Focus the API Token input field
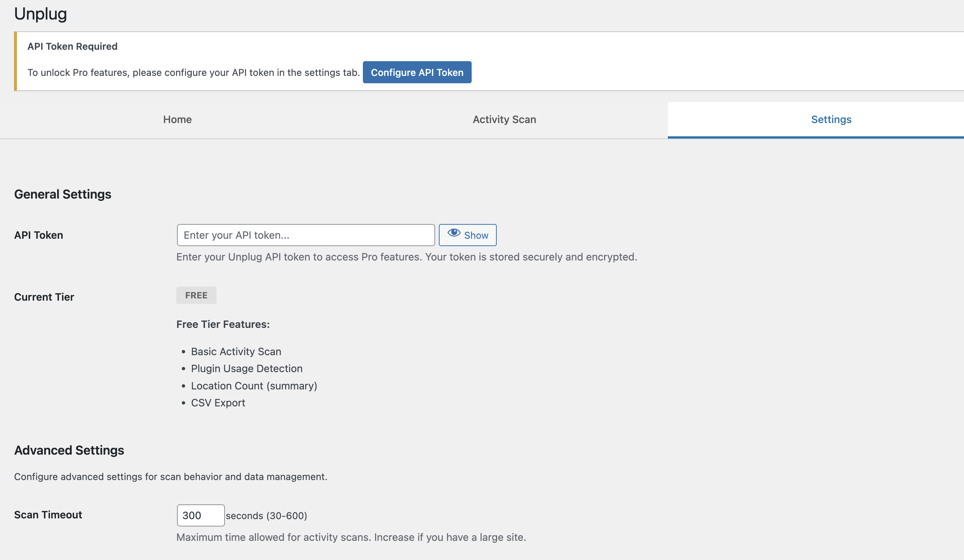The width and height of the screenshot is (964, 560). 306,235
